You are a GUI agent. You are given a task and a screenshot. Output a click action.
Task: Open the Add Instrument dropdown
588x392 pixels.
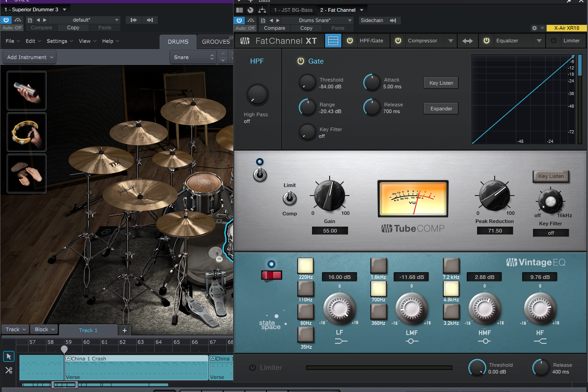pyautogui.click(x=30, y=57)
